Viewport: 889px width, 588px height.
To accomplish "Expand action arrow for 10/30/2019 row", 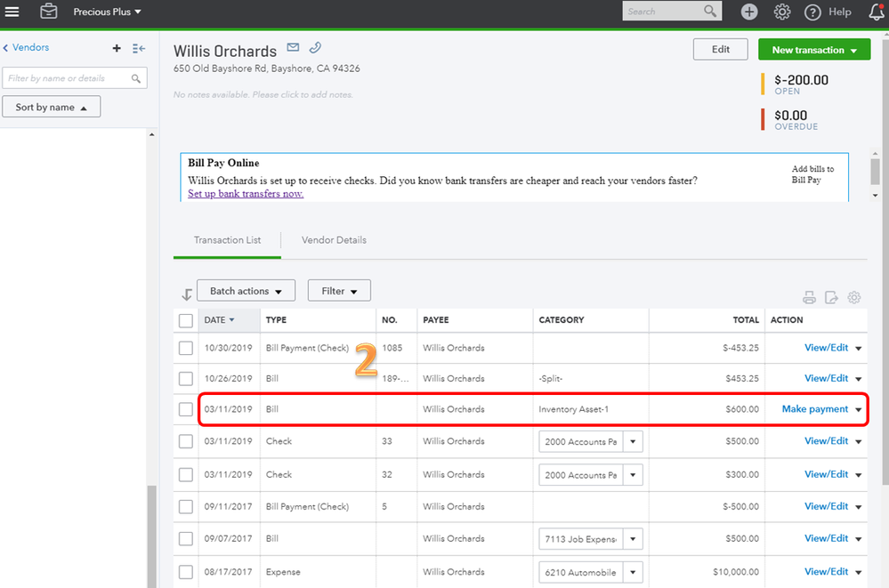I will (859, 348).
